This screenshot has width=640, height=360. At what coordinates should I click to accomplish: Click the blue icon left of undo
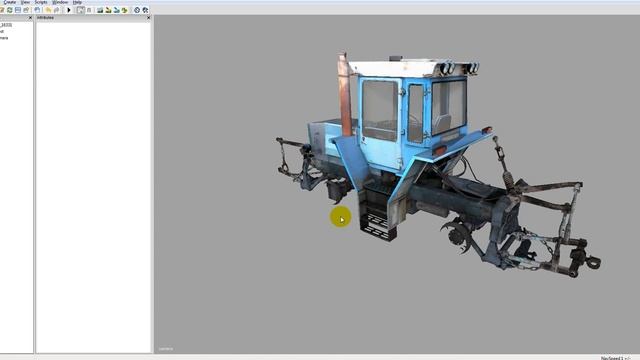pos(38,10)
